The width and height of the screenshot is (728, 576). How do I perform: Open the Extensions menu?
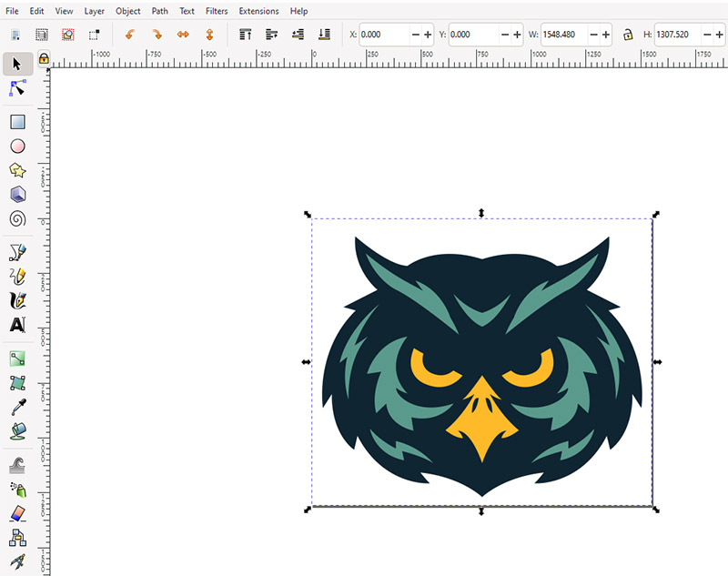(x=258, y=11)
